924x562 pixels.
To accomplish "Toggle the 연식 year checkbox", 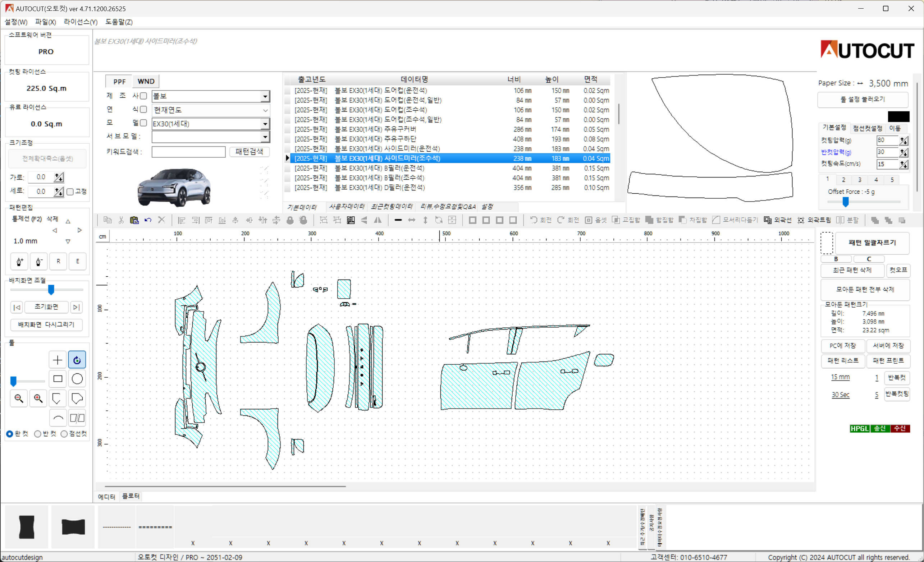I will [143, 110].
